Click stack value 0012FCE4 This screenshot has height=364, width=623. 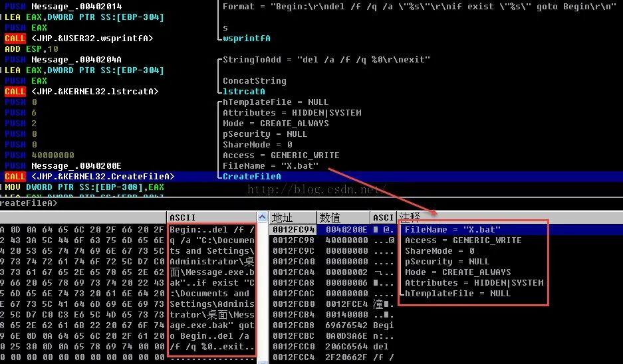[346, 304]
